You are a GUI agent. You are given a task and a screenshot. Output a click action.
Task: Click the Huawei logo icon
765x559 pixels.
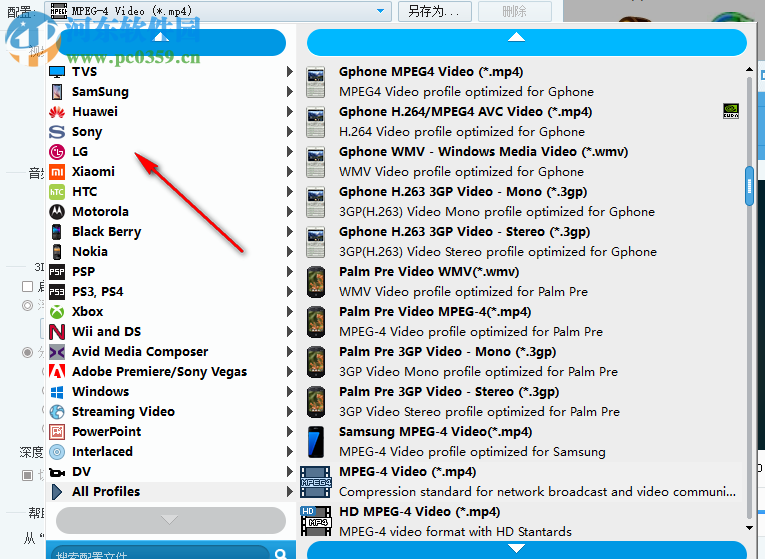click(x=57, y=112)
